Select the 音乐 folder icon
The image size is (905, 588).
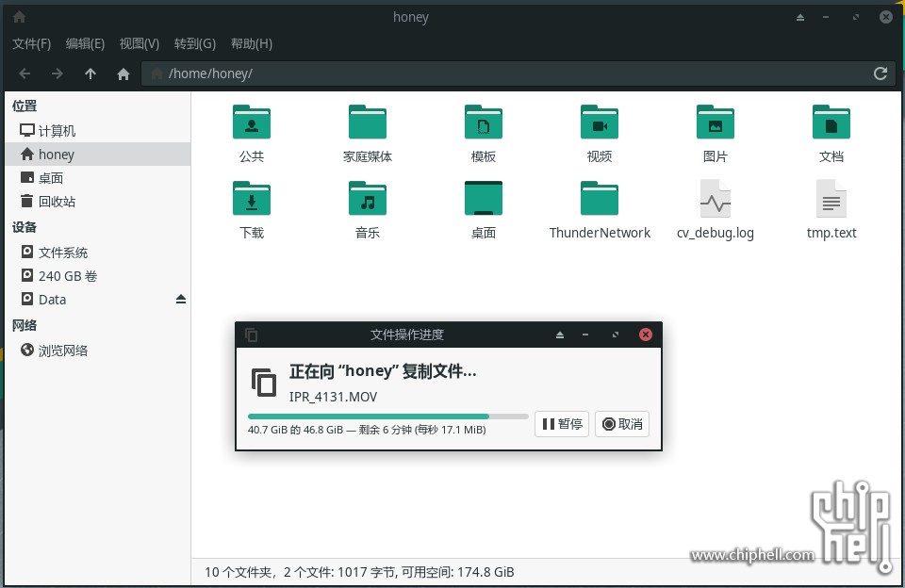click(x=368, y=198)
